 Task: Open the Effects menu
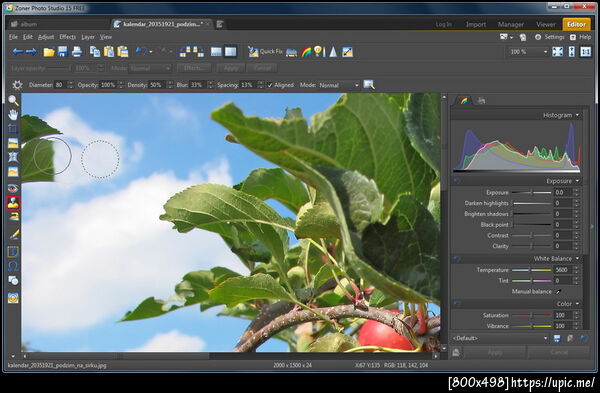coord(68,37)
